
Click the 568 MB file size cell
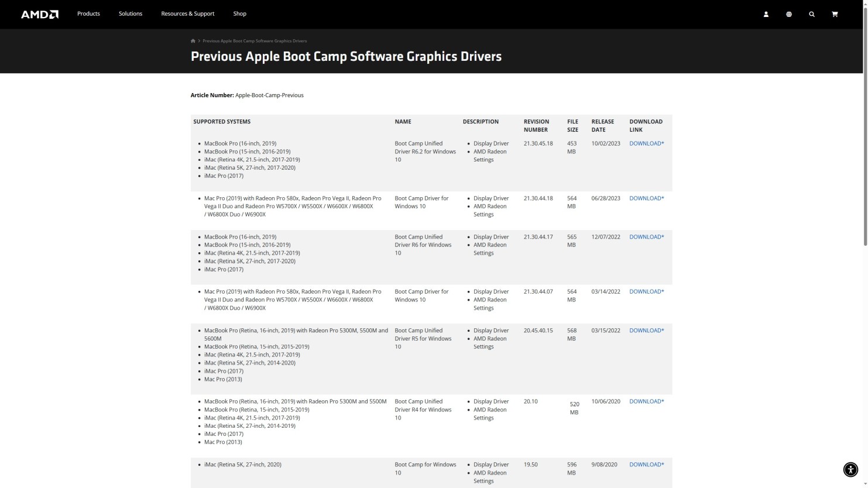(572, 335)
